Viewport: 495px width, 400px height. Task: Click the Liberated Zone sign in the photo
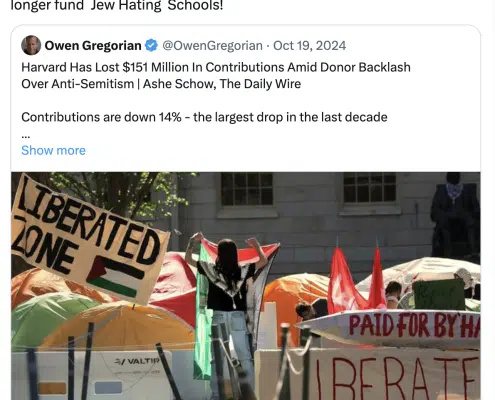pyautogui.click(x=88, y=238)
